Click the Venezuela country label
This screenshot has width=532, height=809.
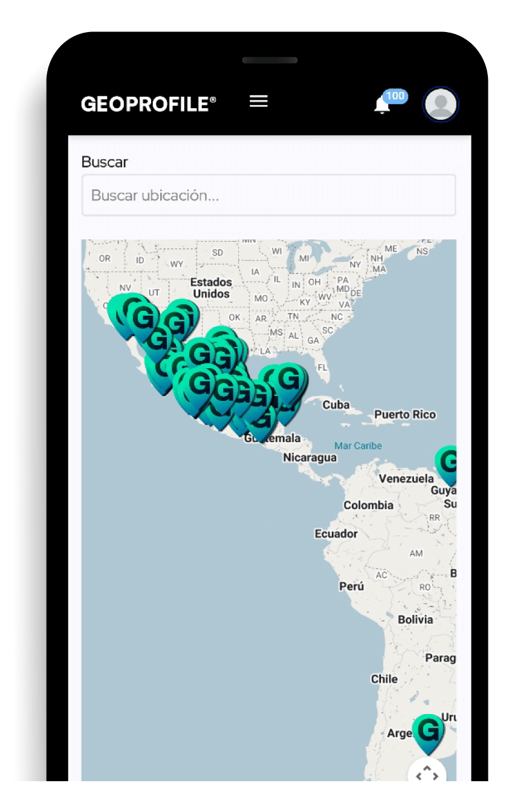(x=406, y=478)
